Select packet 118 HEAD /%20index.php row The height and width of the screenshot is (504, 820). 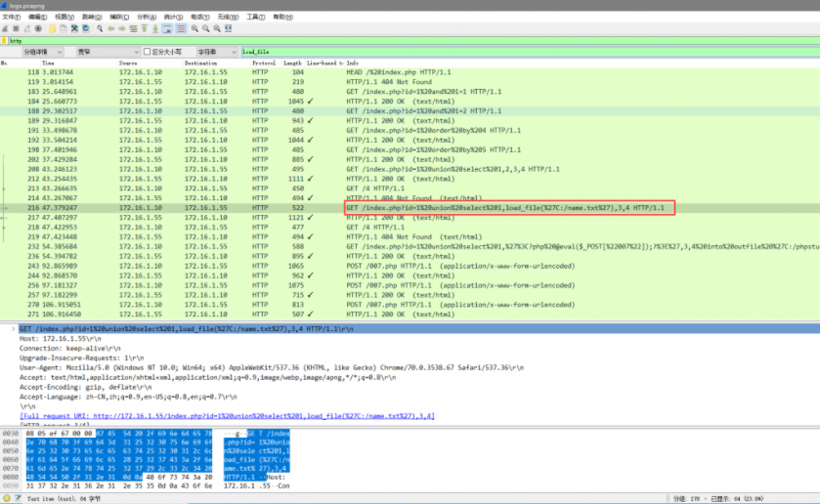410,72
